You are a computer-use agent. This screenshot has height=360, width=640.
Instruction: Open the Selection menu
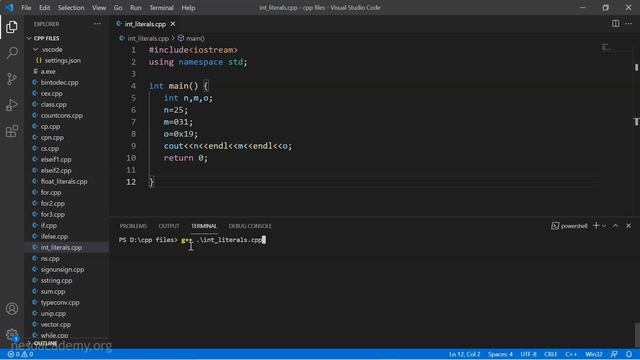pos(71,8)
